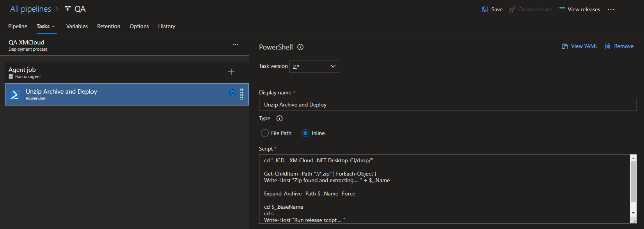Select the QA XMCloud deployment process header

pyautogui.click(x=124, y=45)
